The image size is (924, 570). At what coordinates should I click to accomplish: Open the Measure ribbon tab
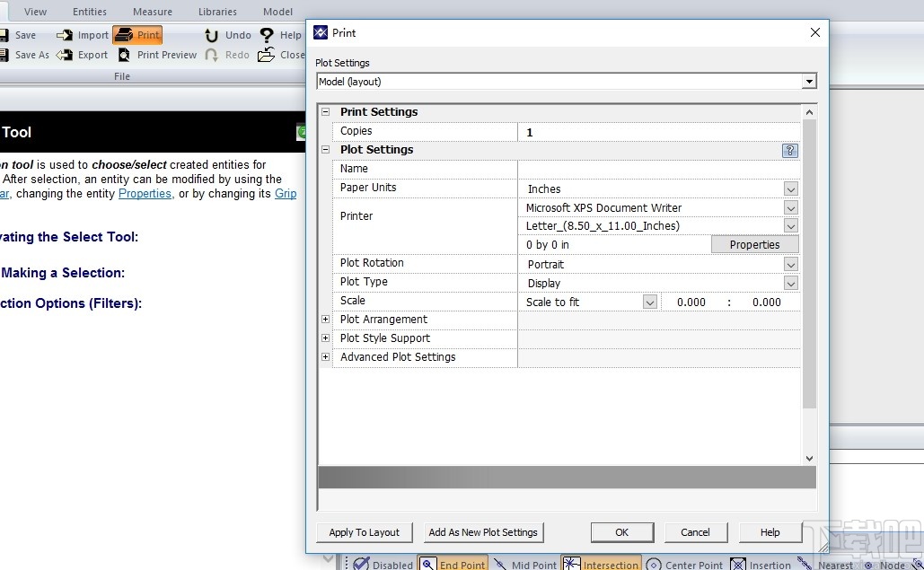point(153,12)
